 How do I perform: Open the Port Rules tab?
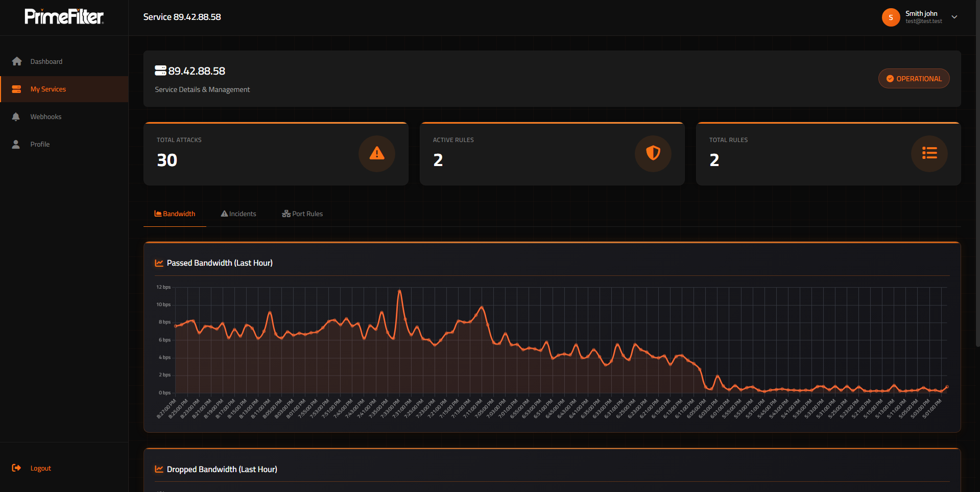point(302,214)
